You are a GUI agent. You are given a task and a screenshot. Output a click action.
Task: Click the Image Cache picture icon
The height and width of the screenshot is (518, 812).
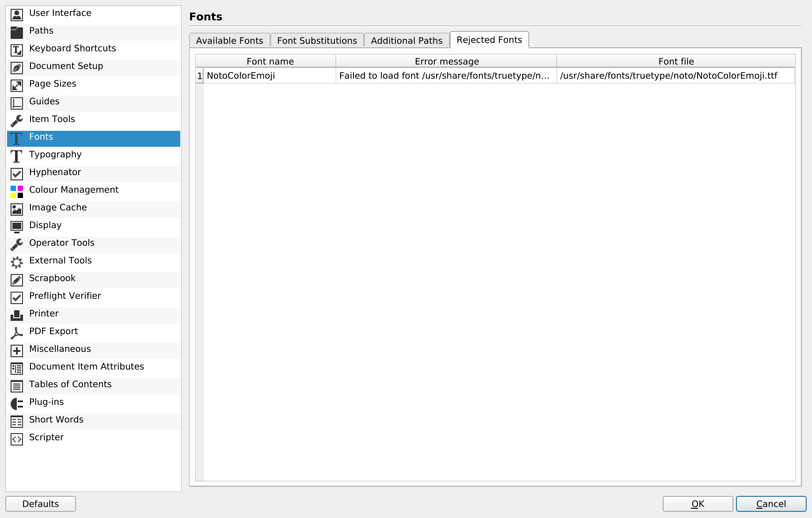17,209
